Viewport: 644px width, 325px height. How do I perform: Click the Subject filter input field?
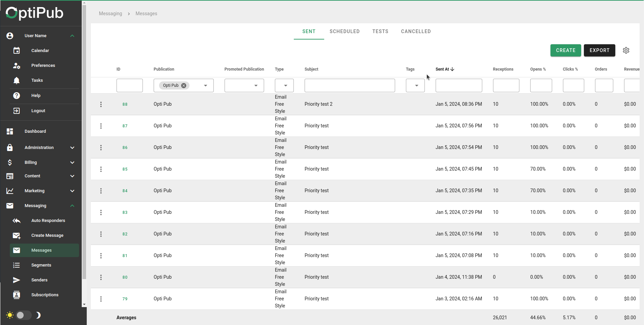[350, 85]
